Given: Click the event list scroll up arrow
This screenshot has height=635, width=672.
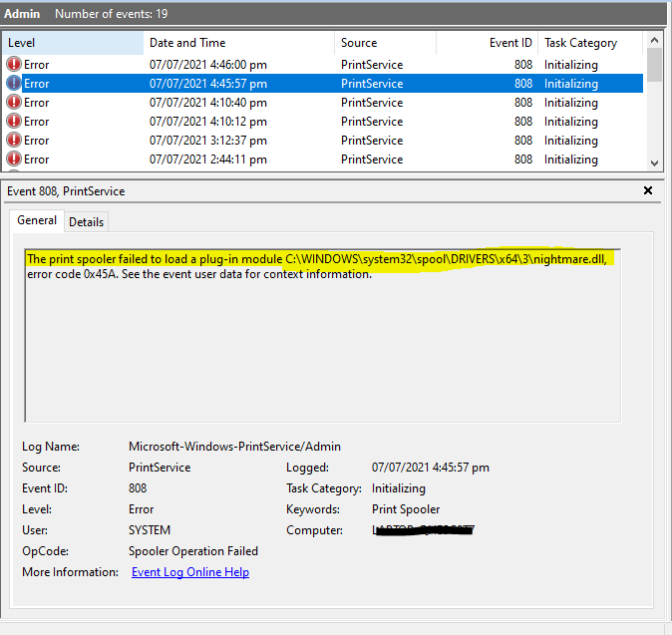Looking at the screenshot, I should (654, 40).
